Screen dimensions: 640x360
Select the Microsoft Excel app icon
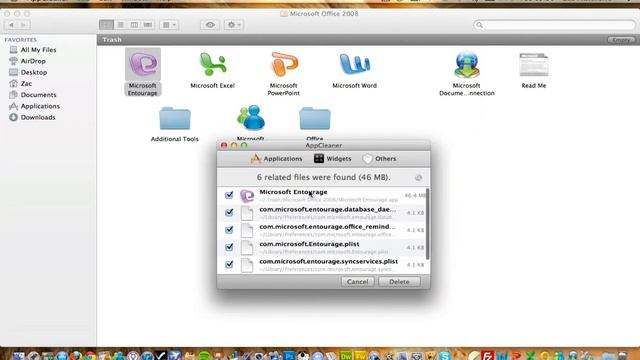point(213,64)
